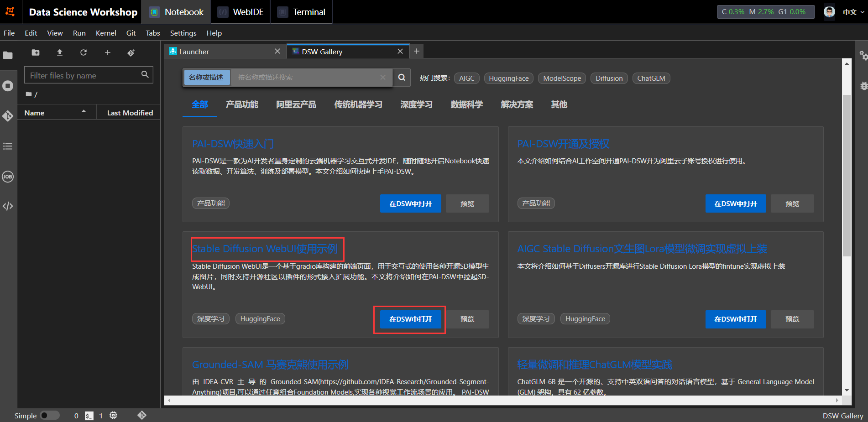Clear the gallery search field with X
The width and height of the screenshot is (868, 422).
tap(383, 78)
